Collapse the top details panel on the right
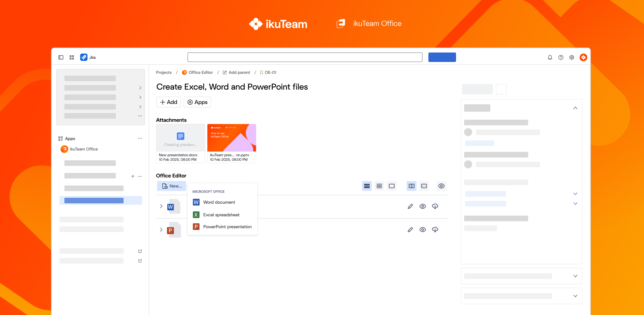Screen dimensions: 644x315 [x=575, y=108]
